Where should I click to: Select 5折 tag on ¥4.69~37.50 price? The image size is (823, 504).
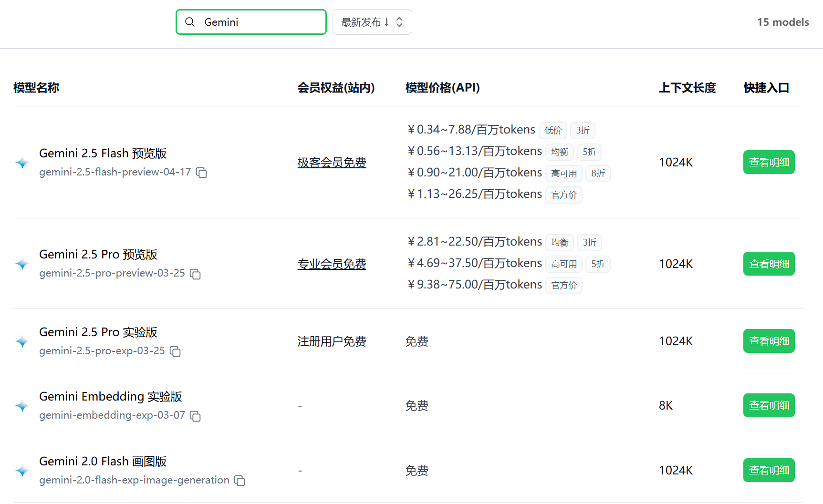coord(598,264)
